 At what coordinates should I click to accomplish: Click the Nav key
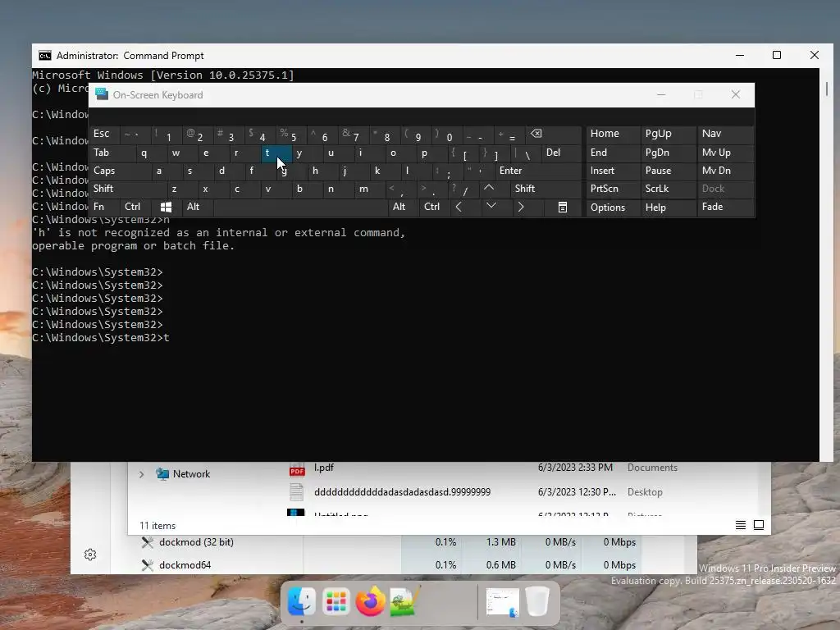pyautogui.click(x=725, y=134)
